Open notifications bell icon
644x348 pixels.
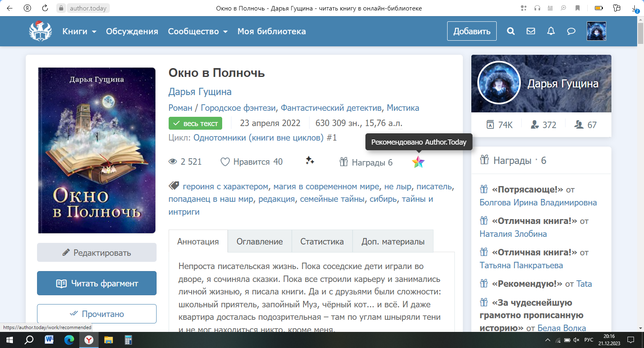click(551, 31)
